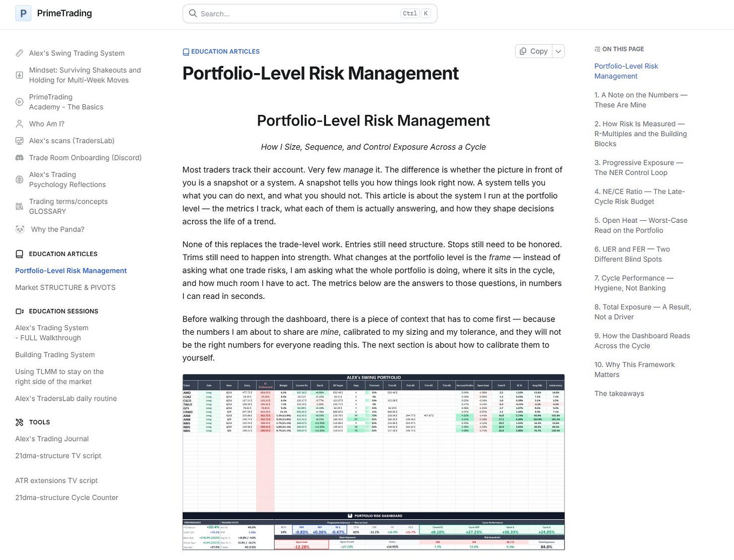Select Portfolio-Level Risk Management in sidebar
This screenshot has height=560, width=734.
tap(71, 271)
